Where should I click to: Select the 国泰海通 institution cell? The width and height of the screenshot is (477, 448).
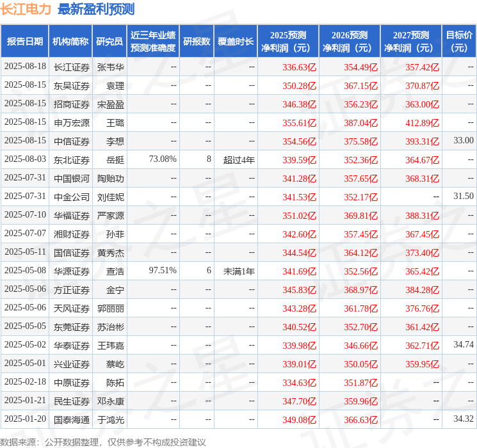click(x=72, y=420)
